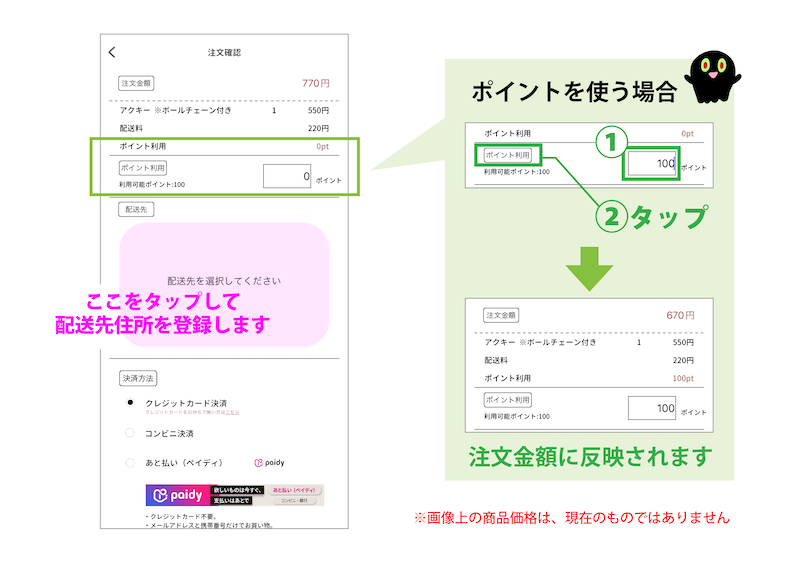Screen dimensions: 800x570
Task: Select the あと払い（ペイディ） radio button
Action: point(130,463)
